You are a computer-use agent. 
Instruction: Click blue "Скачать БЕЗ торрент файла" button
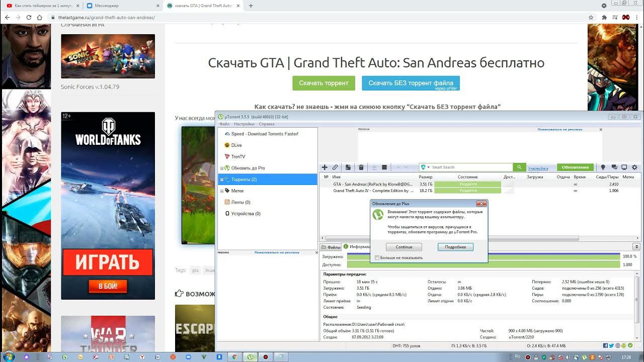(x=411, y=83)
